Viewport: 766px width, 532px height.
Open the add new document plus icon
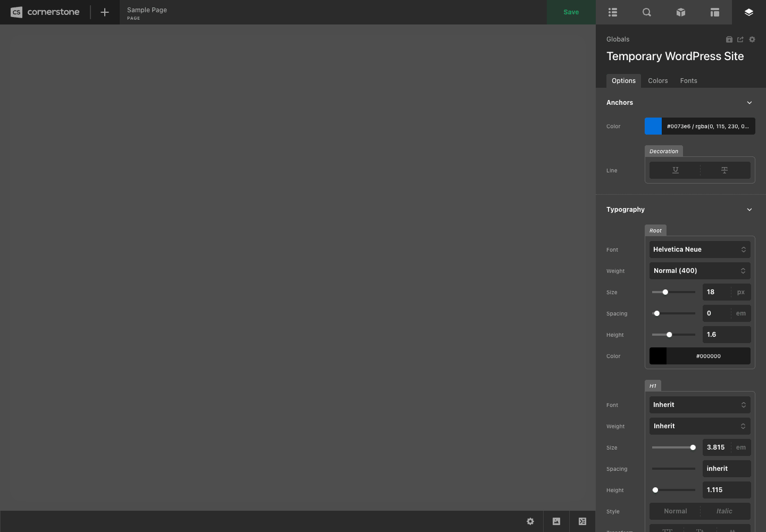click(105, 12)
